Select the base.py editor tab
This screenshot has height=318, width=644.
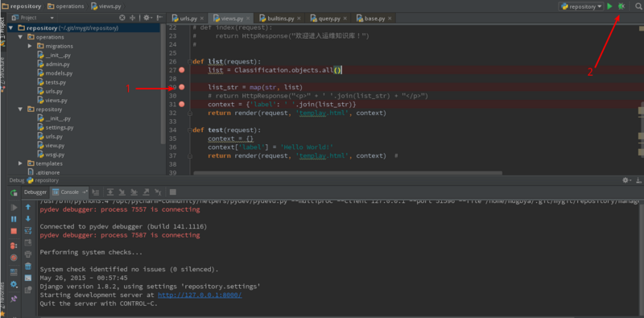point(374,19)
